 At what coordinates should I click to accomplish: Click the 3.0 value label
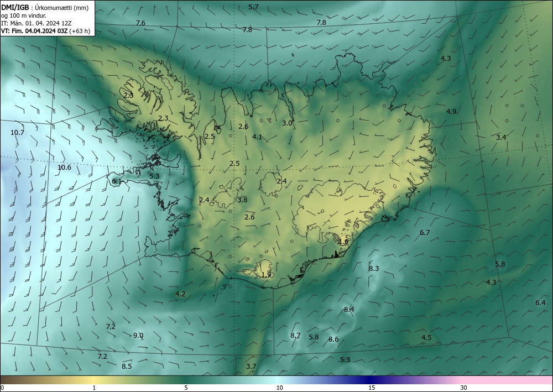pos(288,123)
